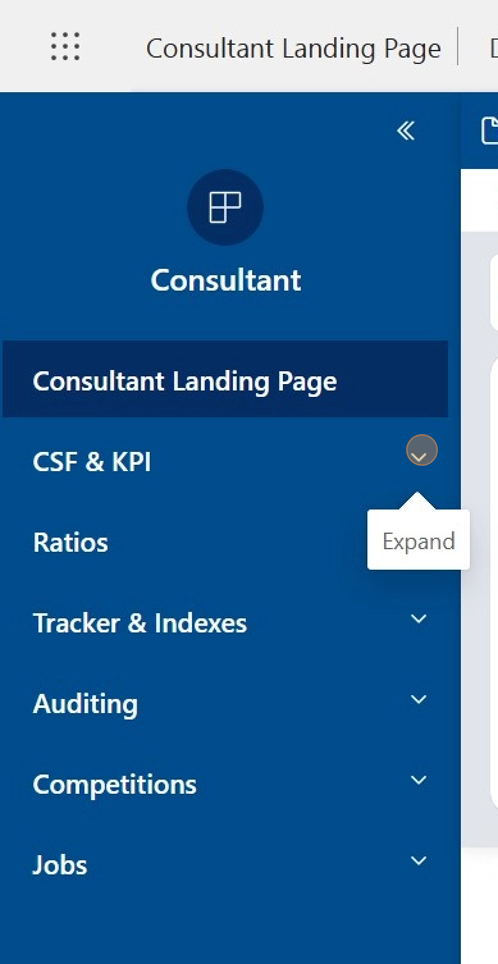Expand the Jobs section chevron

(419, 861)
